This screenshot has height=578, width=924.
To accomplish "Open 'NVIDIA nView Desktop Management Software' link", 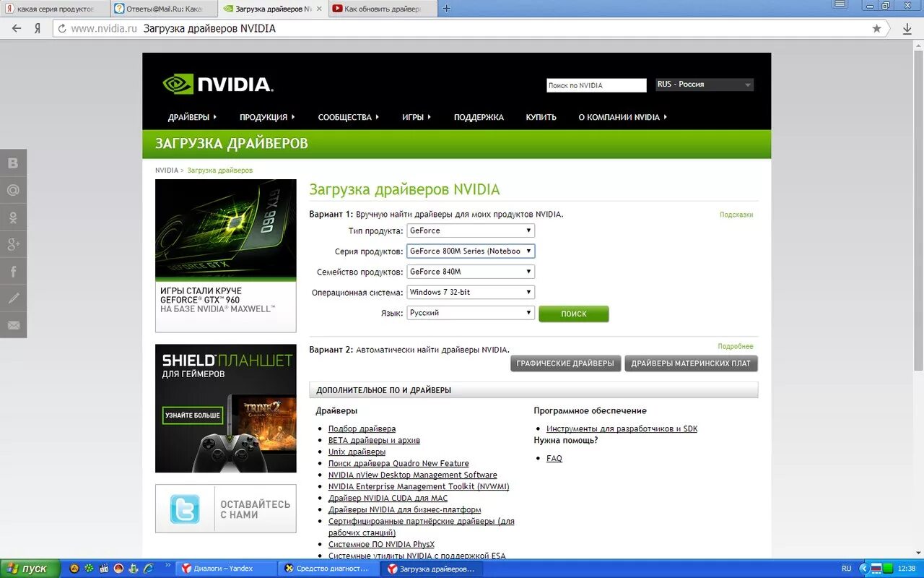I will tap(413, 475).
